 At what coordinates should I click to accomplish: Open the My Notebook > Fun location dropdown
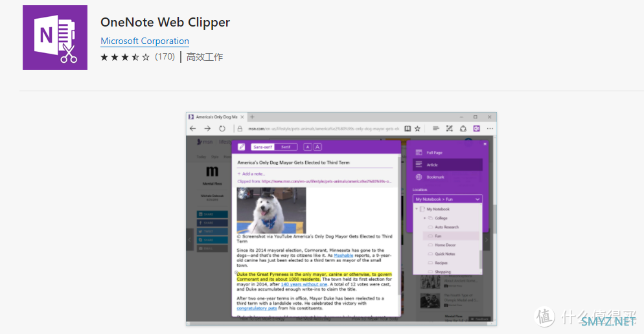[447, 199]
